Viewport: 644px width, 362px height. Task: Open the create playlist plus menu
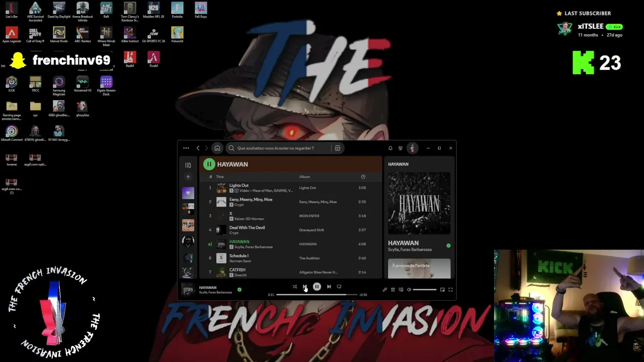click(188, 177)
